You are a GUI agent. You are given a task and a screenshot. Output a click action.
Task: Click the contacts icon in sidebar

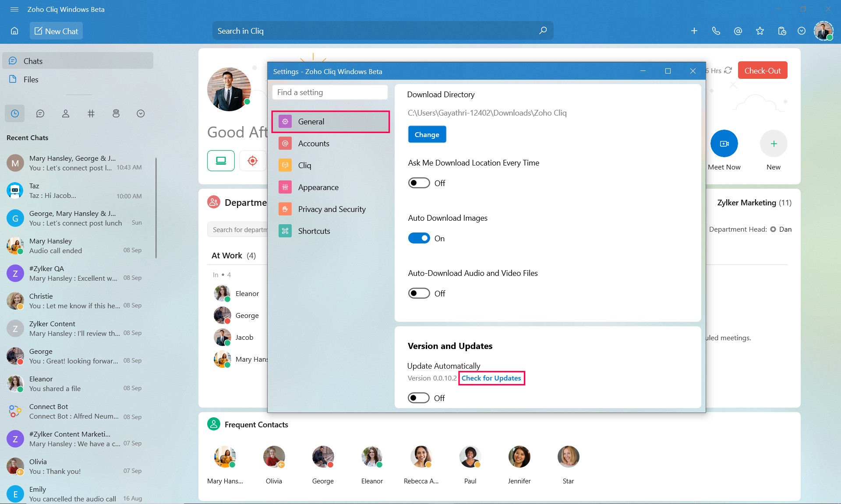point(65,114)
